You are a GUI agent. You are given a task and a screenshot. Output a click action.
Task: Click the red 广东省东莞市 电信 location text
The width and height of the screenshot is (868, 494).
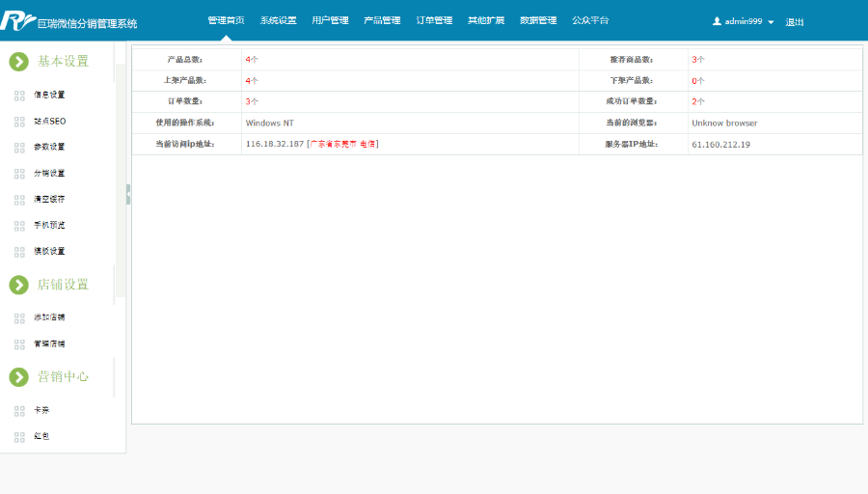point(342,144)
